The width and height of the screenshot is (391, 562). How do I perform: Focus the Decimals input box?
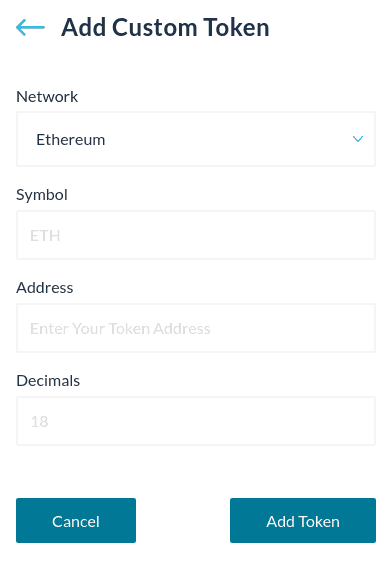(x=196, y=421)
